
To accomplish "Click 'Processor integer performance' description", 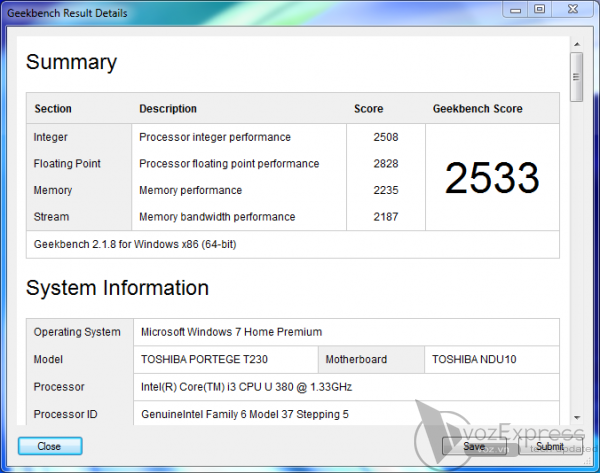I will 215,137.
